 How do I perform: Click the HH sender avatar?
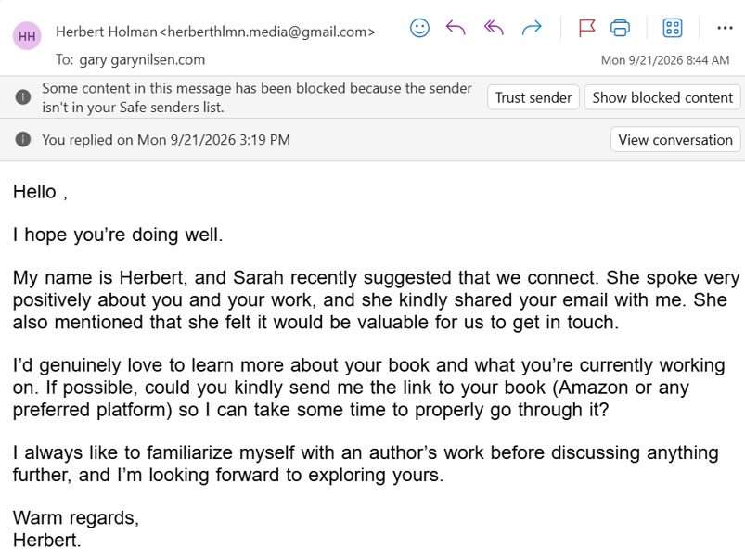pyautogui.click(x=27, y=35)
